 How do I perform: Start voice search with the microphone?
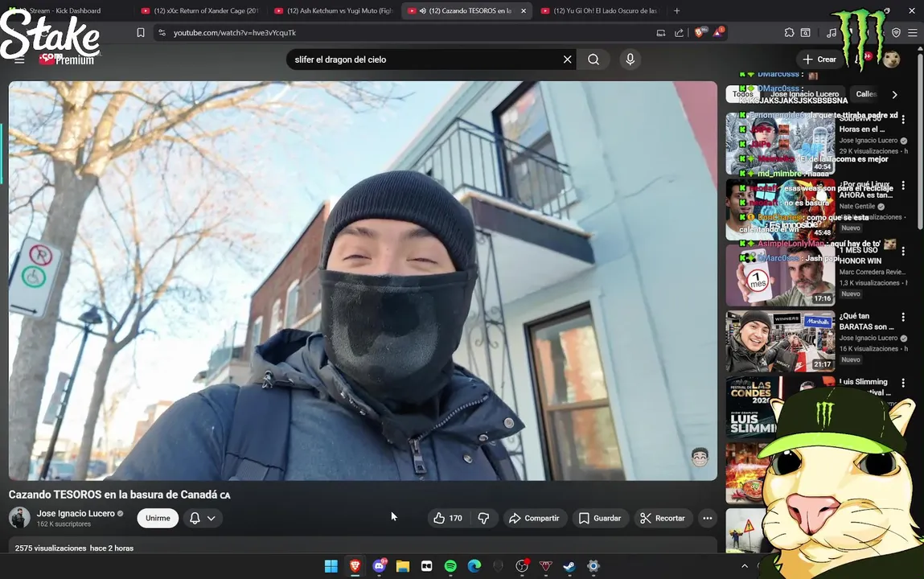coord(630,60)
